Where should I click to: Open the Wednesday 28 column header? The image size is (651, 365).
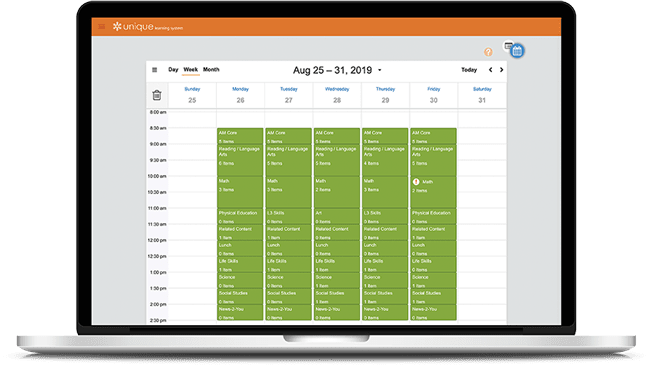[x=337, y=95]
